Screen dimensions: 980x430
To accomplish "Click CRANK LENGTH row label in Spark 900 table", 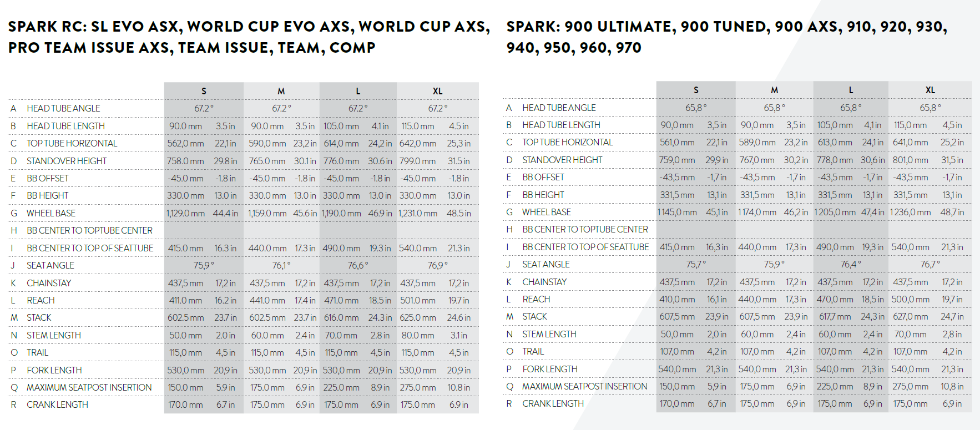I will tap(553, 403).
